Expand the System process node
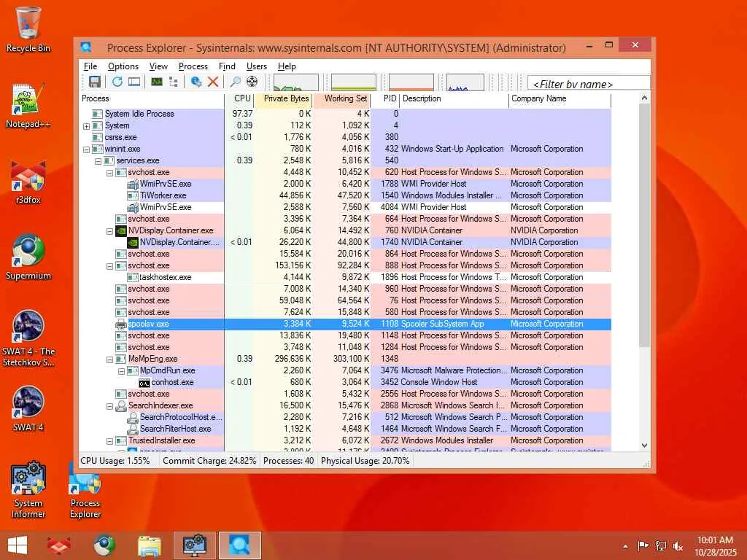747x560 pixels. point(86,126)
